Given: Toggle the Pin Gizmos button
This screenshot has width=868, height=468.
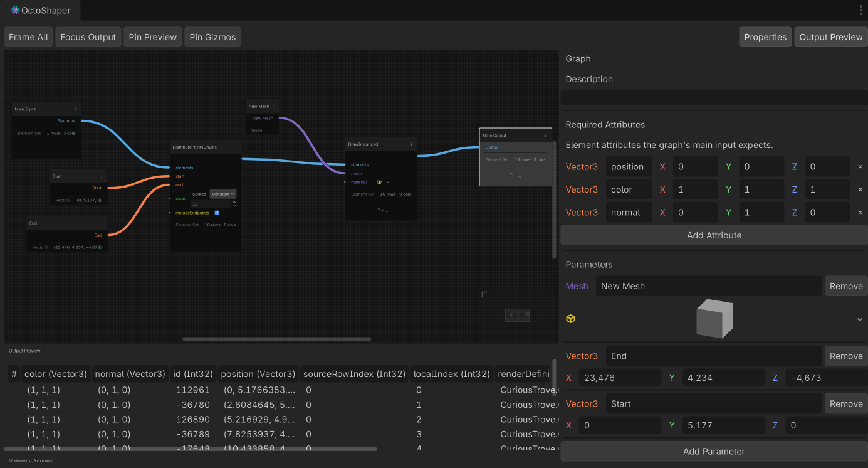Looking at the screenshot, I should click(213, 37).
